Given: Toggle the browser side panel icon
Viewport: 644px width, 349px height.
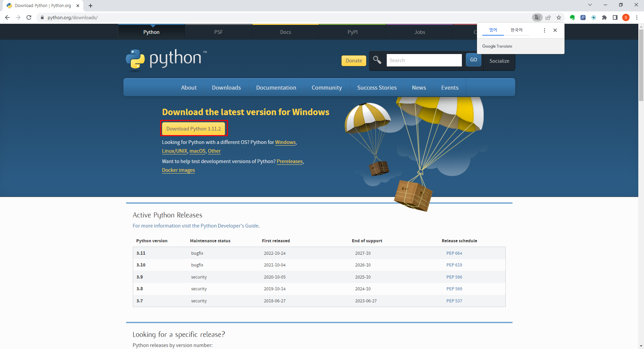Looking at the screenshot, I should click(615, 17).
